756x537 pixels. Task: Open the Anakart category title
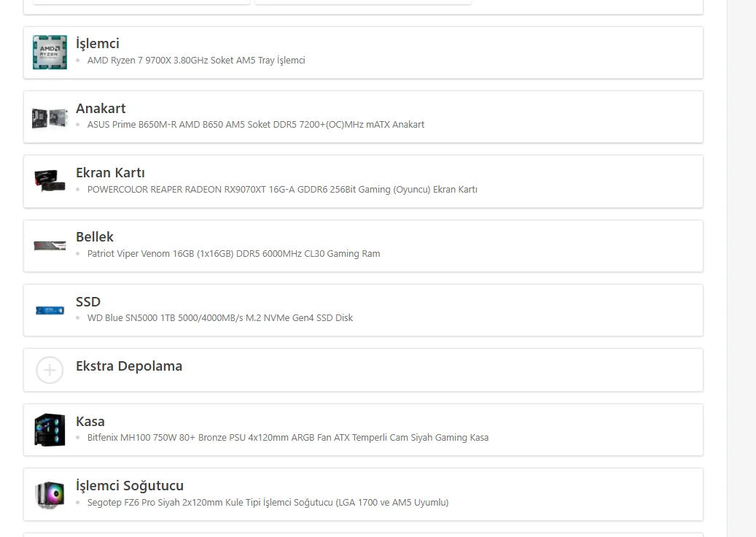pos(101,109)
